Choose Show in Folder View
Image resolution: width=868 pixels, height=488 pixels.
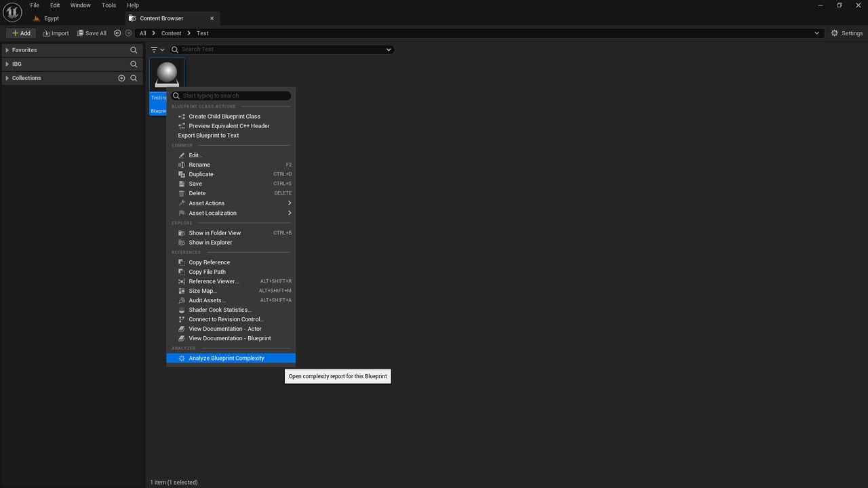click(231, 233)
